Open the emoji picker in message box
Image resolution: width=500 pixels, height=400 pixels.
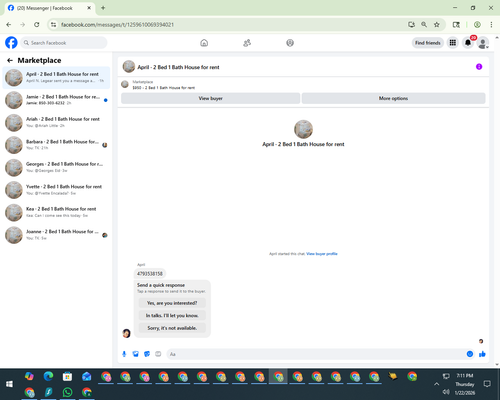(470, 354)
